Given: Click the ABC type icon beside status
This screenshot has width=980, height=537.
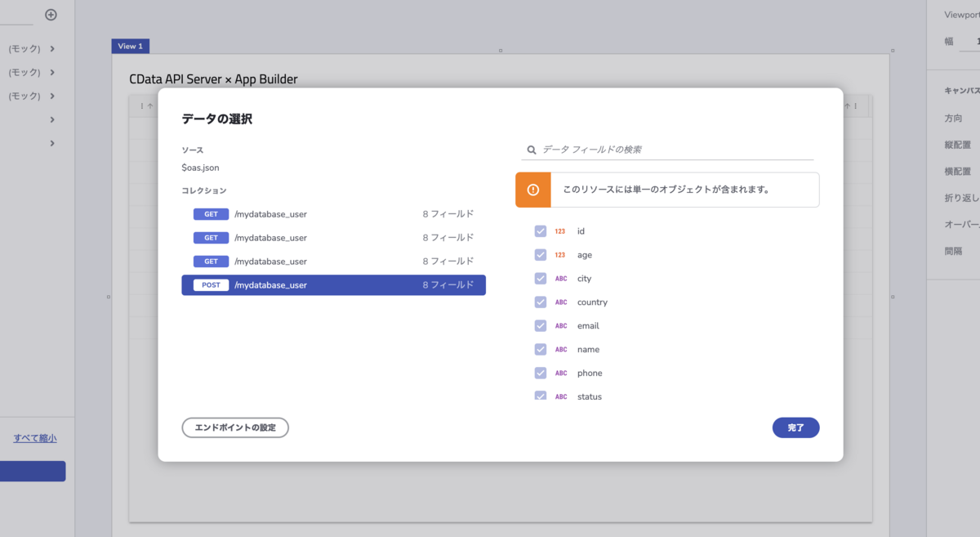Looking at the screenshot, I should click(x=561, y=396).
